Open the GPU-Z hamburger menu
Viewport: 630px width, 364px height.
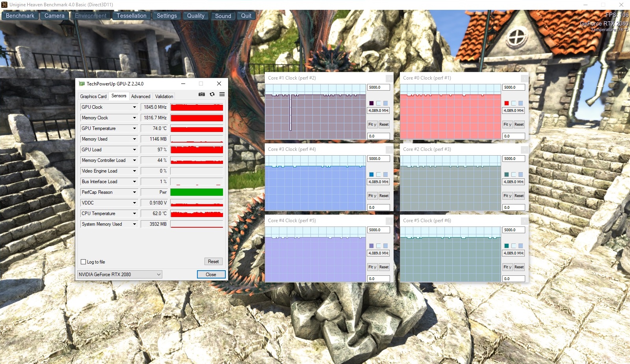coord(222,95)
